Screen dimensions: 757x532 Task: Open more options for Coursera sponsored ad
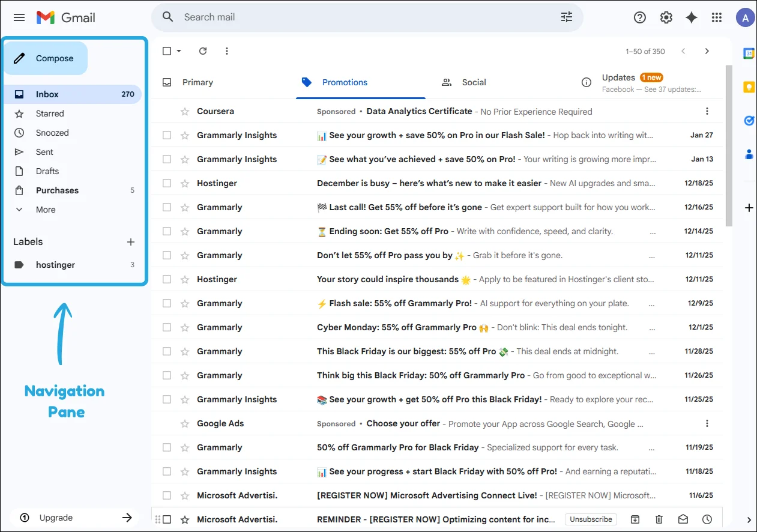tap(707, 111)
